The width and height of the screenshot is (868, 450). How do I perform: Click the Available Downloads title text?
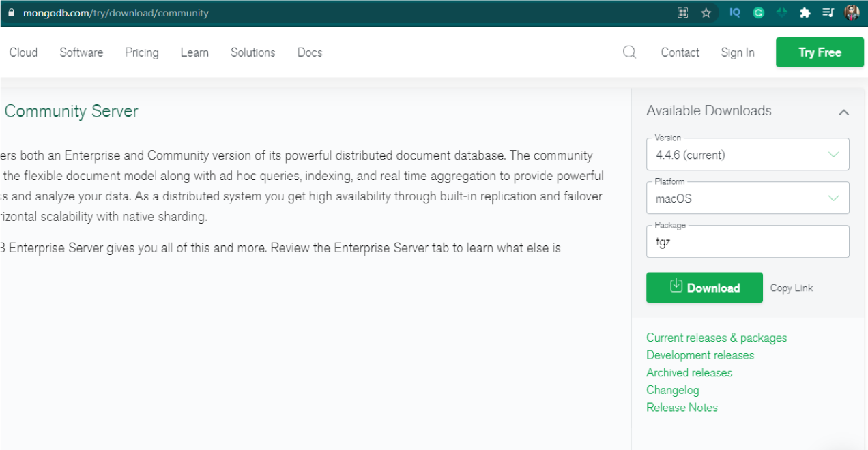click(709, 110)
